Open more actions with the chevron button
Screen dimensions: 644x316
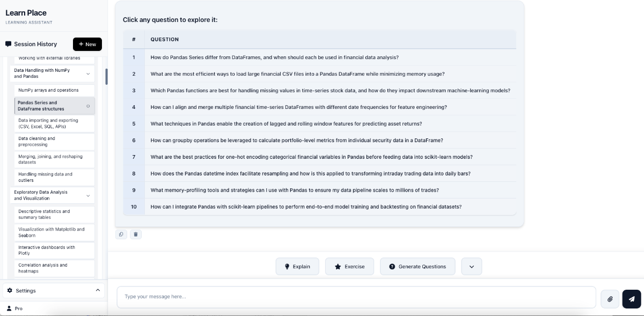471,266
